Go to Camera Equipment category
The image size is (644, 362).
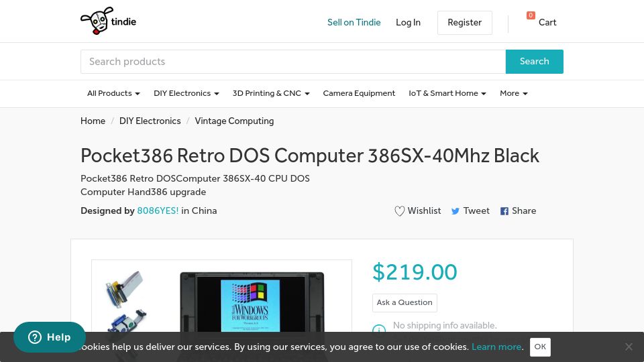click(x=359, y=93)
